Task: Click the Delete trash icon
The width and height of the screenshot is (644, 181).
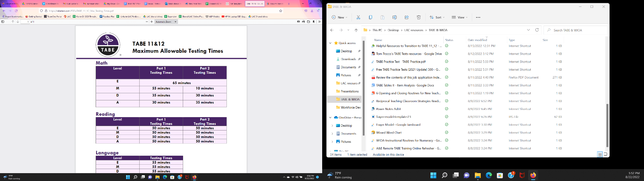Action: (x=419, y=17)
